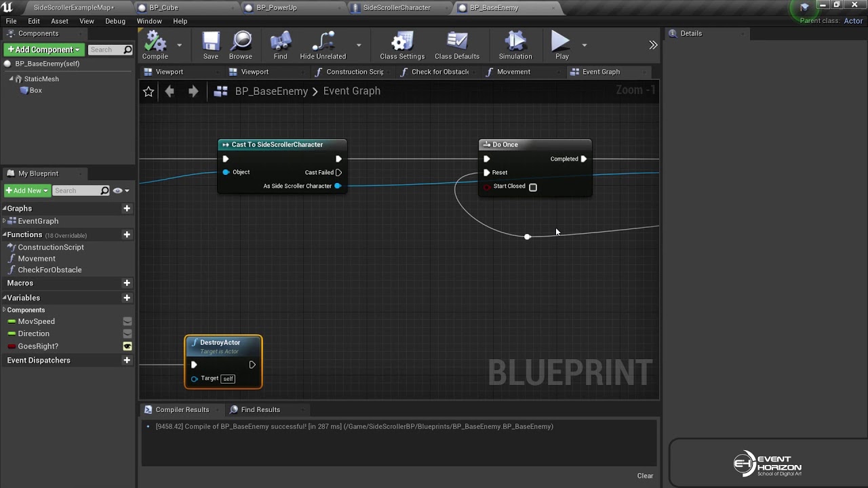
Task: Search components in the Components search field
Action: (111, 49)
